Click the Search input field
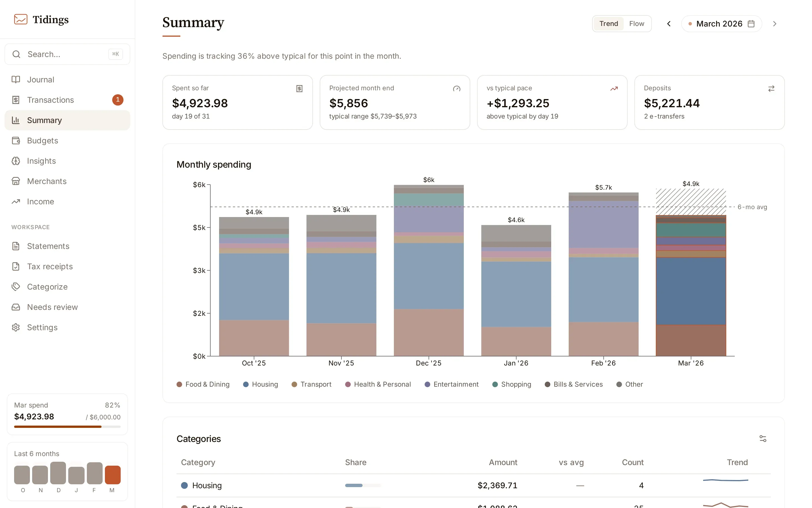This screenshot has height=508, width=812. (67, 54)
